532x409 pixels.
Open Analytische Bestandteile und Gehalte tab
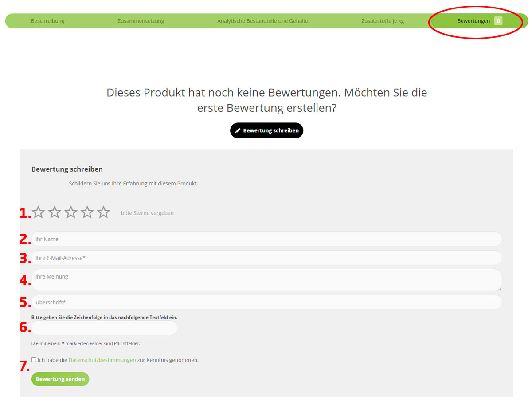click(262, 21)
